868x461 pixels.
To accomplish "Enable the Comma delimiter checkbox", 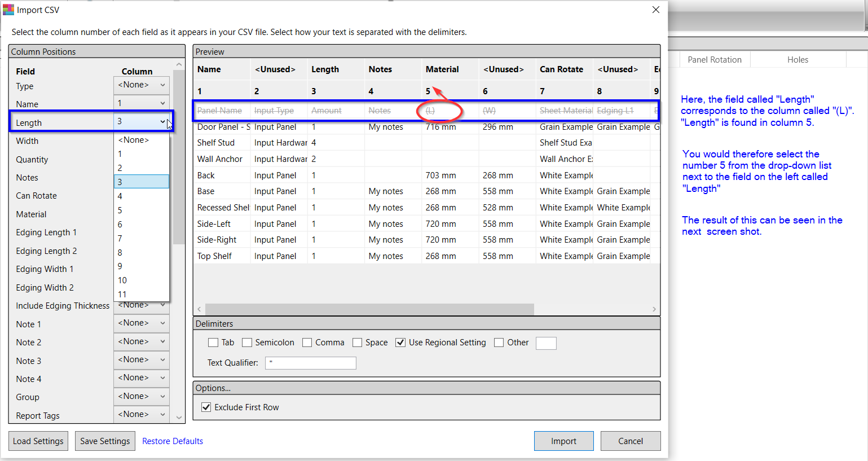I will tap(307, 343).
